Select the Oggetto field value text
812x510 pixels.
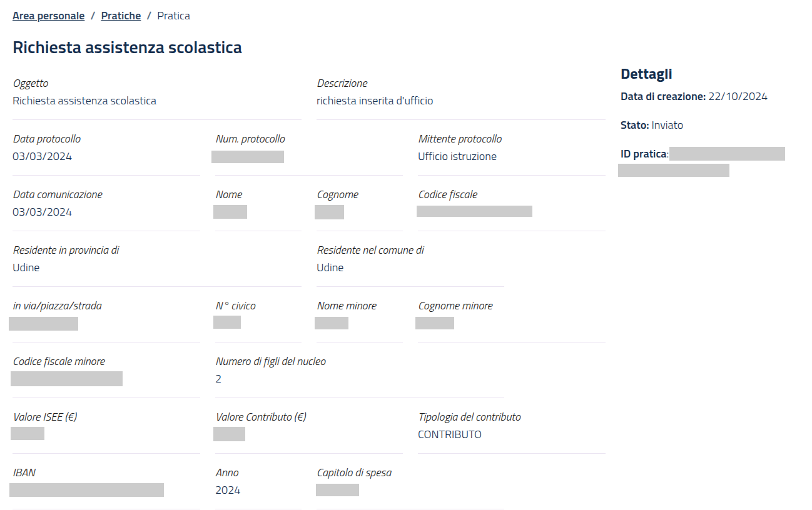84,101
